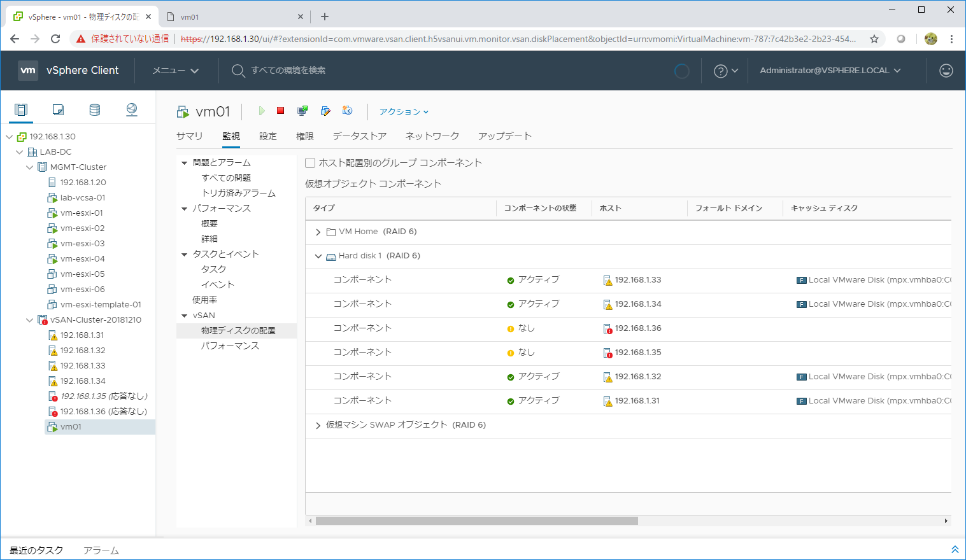Expand the recent tasks panel arrows
Viewport: 966px width, 560px height.
[955, 549]
